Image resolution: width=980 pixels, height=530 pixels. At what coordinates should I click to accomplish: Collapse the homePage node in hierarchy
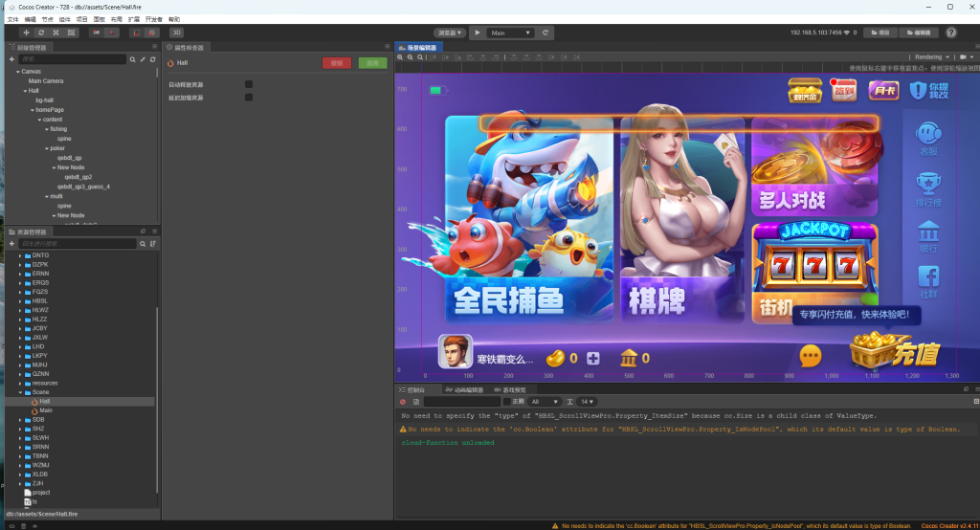pos(33,110)
